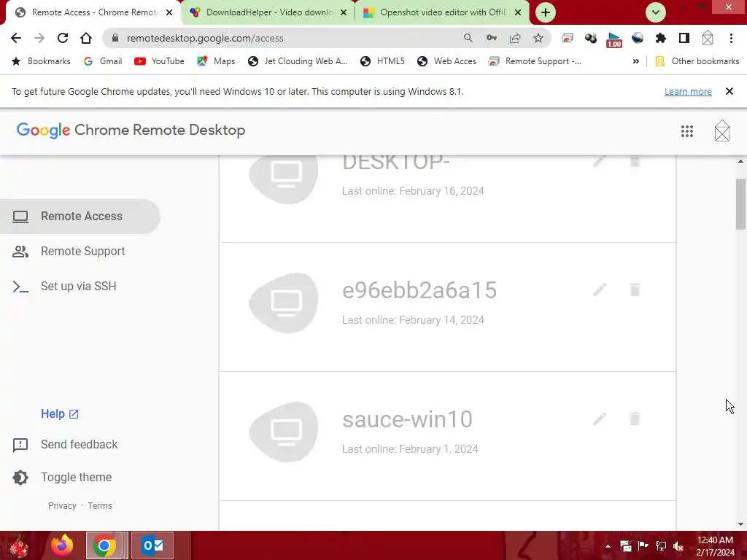The width and height of the screenshot is (747, 560).
Task: Open a new tab with plus button
Action: point(546,12)
